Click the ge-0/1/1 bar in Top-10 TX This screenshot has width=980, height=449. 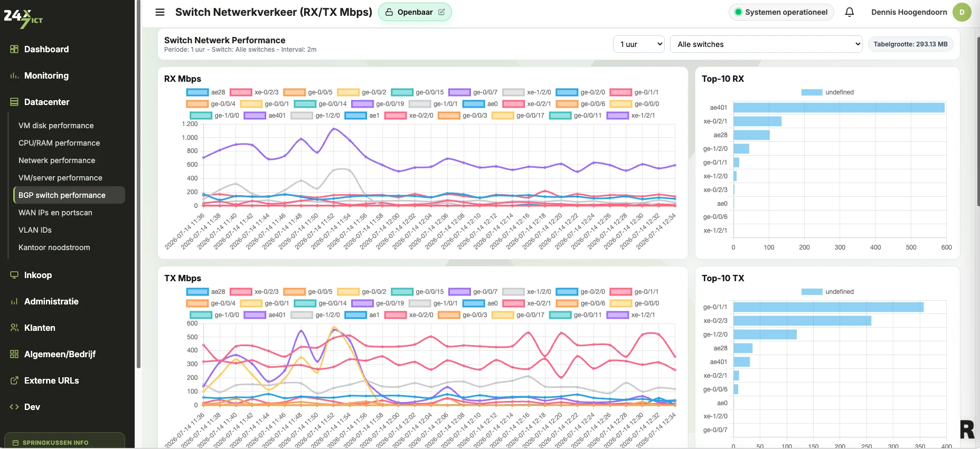click(x=828, y=307)
